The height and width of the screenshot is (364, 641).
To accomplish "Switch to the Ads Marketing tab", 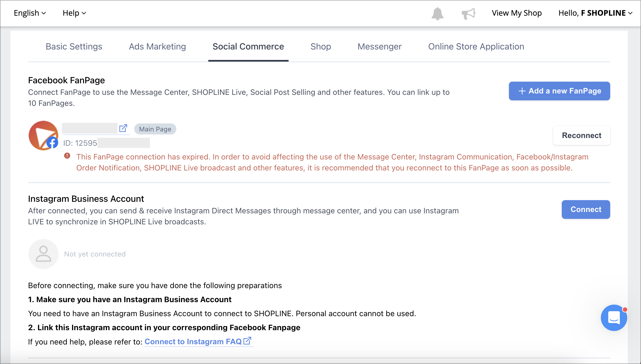I will (157, 46).
